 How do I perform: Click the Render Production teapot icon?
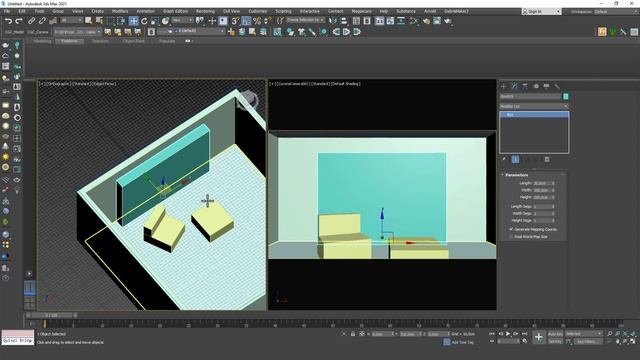(x=448, y=20)
